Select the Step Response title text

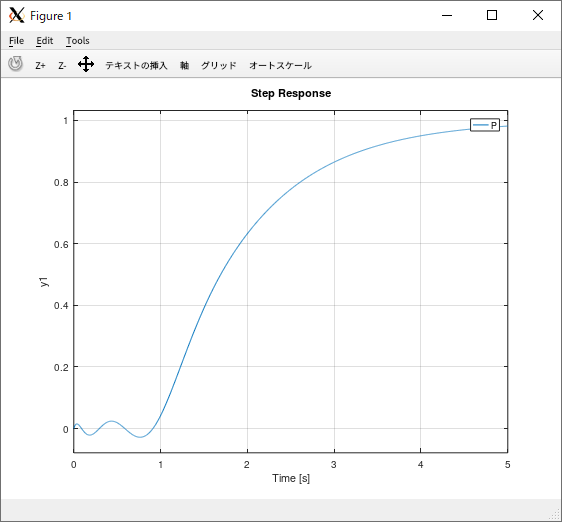click(x=291, y=93)
